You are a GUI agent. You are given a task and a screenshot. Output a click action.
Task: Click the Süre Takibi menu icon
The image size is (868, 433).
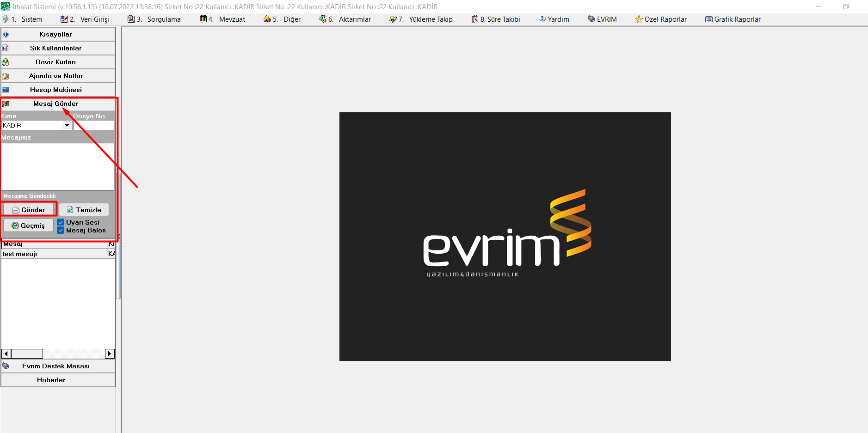click(x=475, y=19)
